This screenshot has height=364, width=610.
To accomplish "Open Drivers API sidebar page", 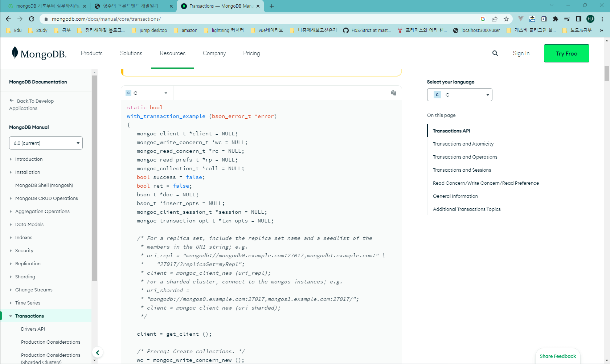I will (x=33, y=329).
